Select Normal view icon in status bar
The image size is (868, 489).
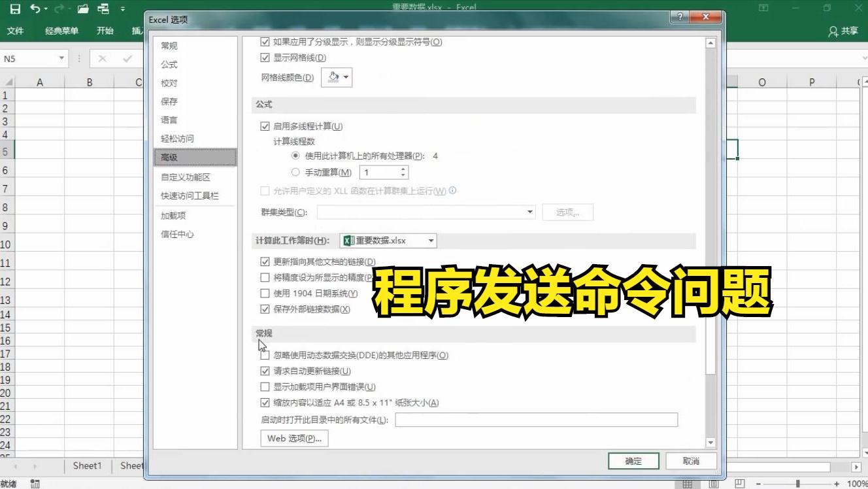point(688,484)
